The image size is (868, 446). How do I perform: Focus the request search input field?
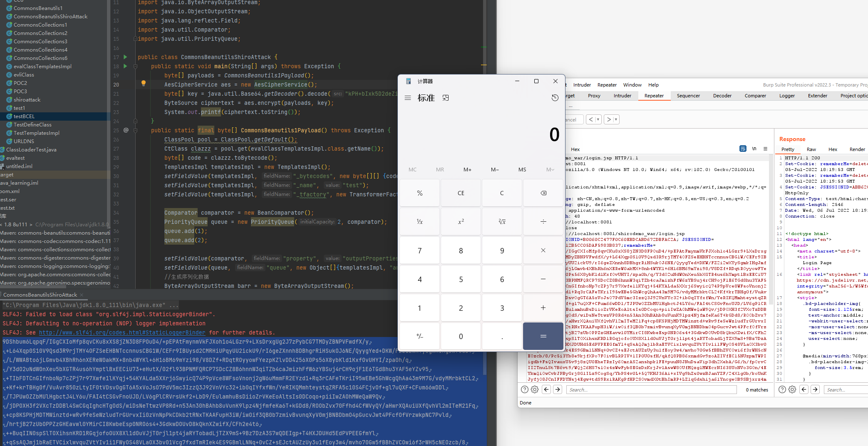tap(651, 389)
